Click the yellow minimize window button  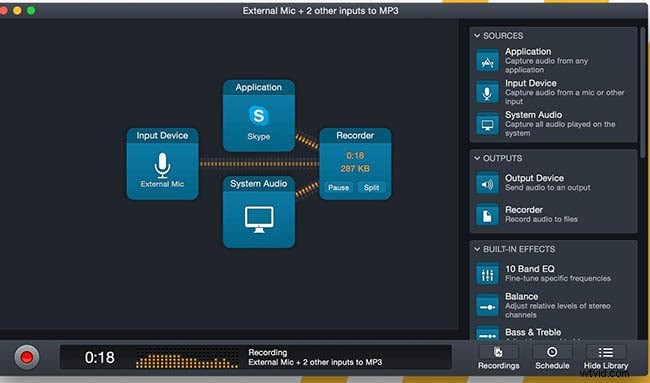tap(17, 10)
